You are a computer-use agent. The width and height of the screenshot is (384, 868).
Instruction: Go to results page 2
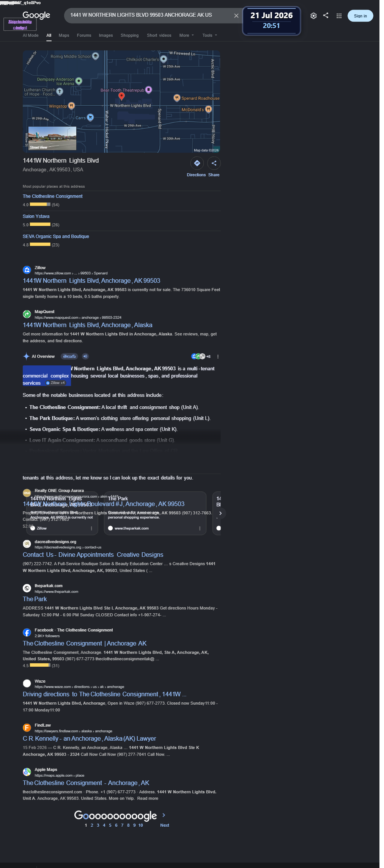[92, 825]
